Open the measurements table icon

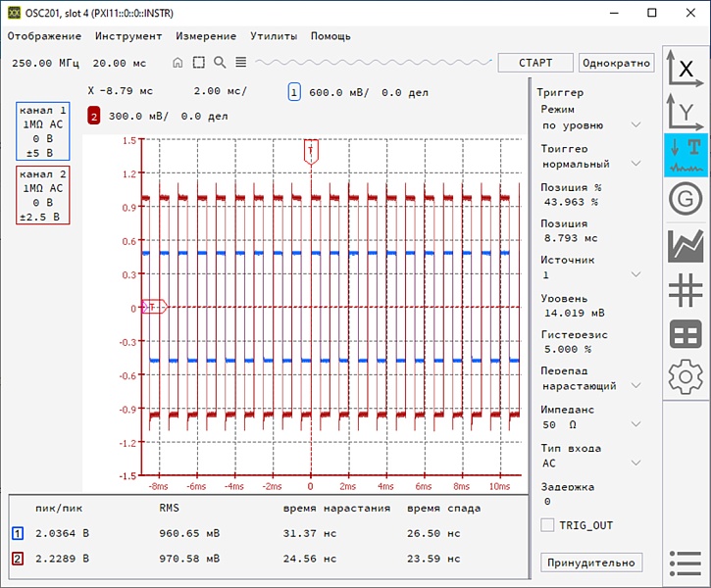pos(686,334)
